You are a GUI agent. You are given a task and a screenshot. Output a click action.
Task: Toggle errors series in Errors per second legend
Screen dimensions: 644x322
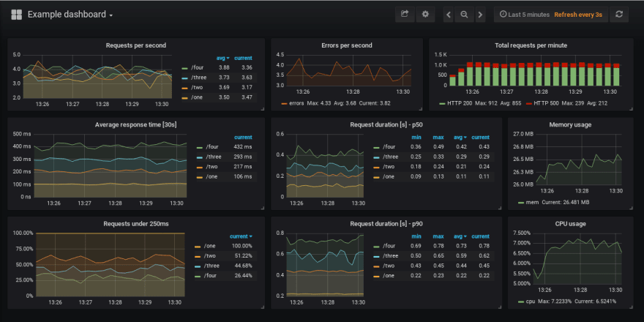pos(296,103)
